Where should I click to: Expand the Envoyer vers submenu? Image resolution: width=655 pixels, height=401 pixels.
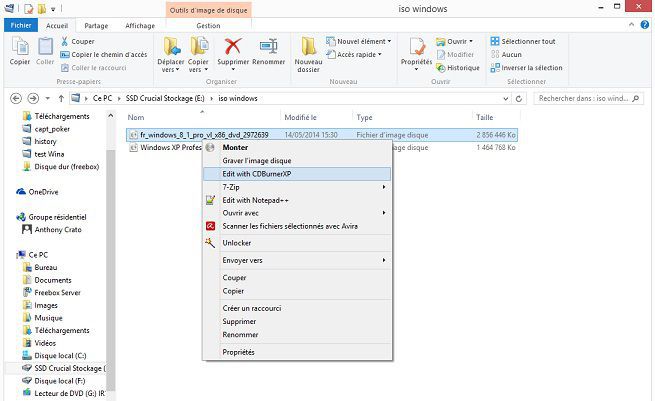pos(297,260)
